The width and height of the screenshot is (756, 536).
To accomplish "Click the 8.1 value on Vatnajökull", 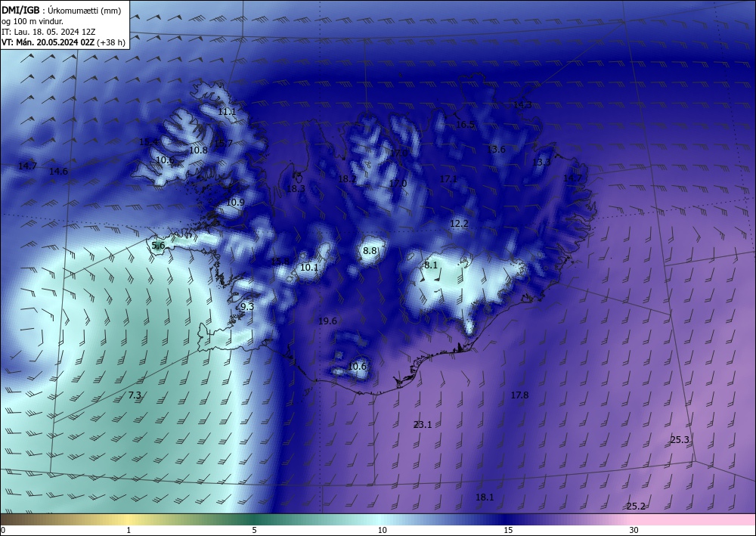I will tap(431, 265).
